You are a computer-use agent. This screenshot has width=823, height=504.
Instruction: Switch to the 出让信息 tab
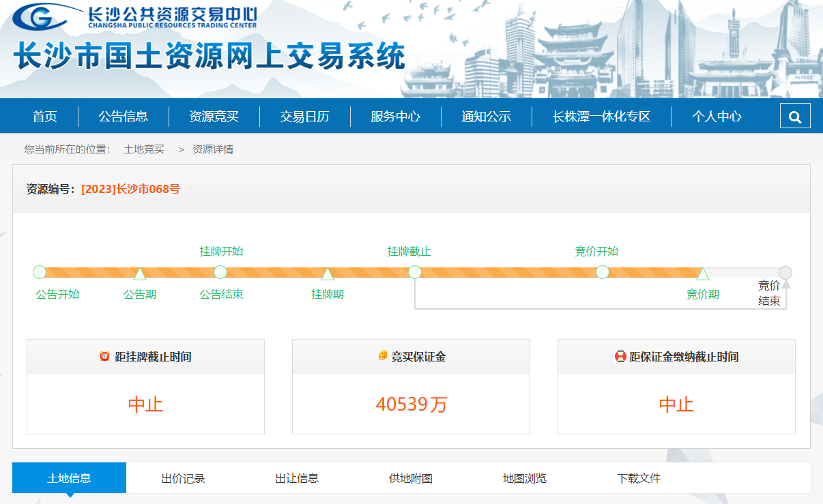point(297,478)
